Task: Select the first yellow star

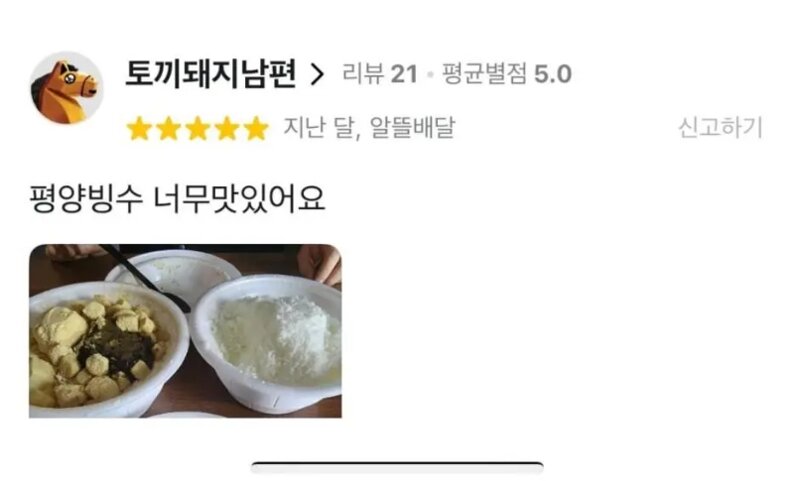Action: (x=139, y=128)
